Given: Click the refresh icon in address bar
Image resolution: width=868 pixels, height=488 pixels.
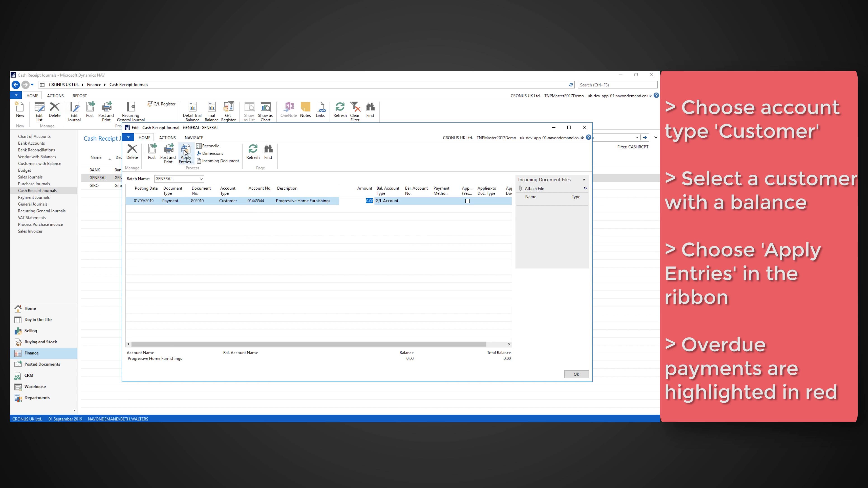Looking at the screenshot, I should (571, 85).
